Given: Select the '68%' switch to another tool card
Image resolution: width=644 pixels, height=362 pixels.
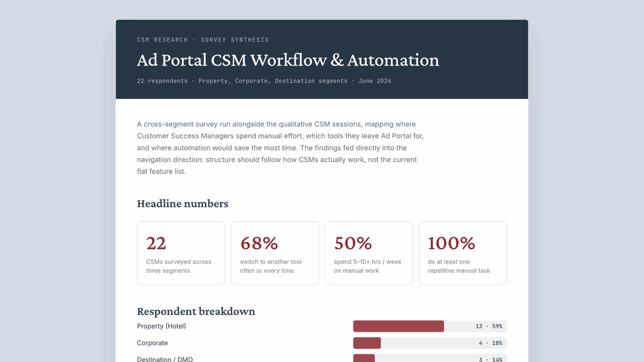Looking at the screenshot, I should 275,253.
